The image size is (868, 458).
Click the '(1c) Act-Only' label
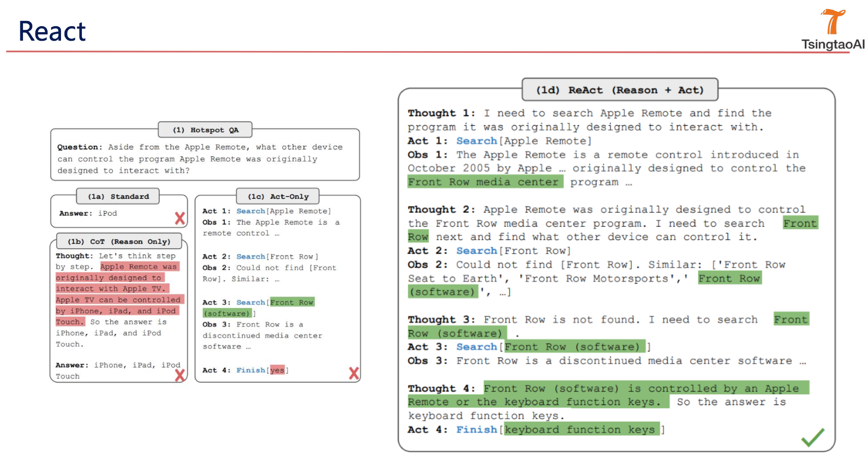click(x=278, y=196)
